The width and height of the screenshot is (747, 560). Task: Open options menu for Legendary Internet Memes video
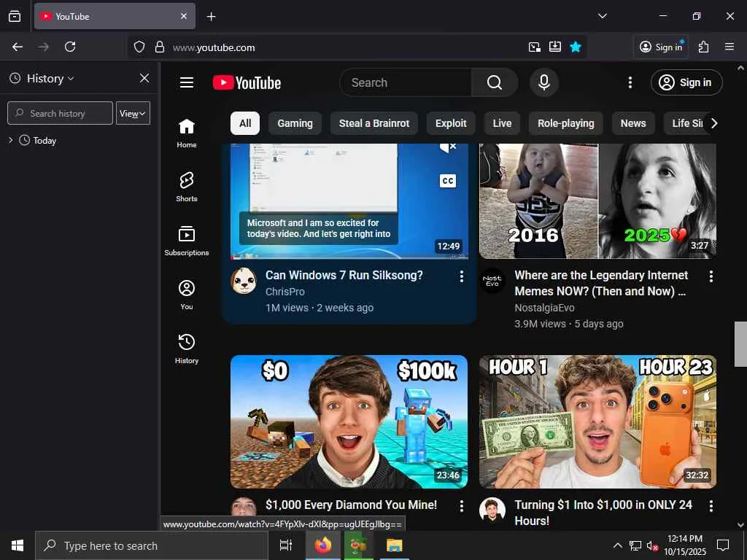coord(711,276)
